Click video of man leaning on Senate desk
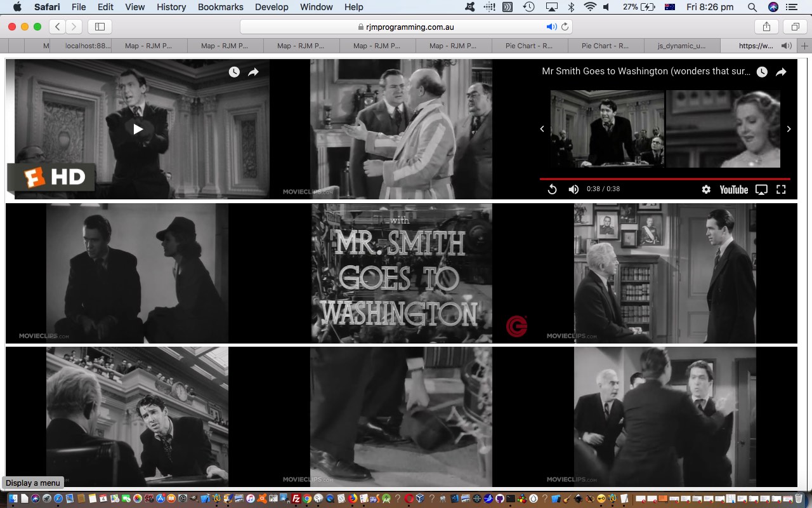The image size is (812, 508). point(138,417)
